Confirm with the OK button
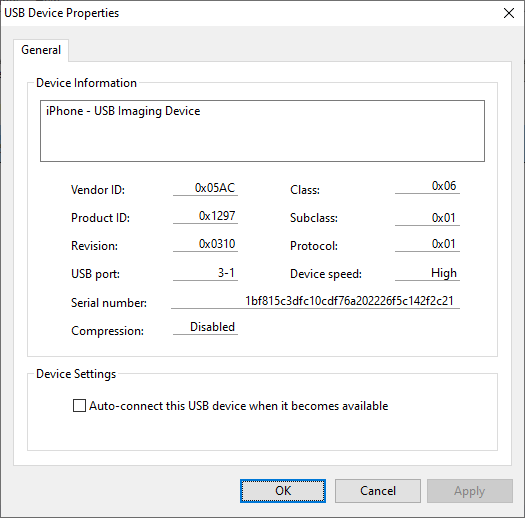 (283, 491)
